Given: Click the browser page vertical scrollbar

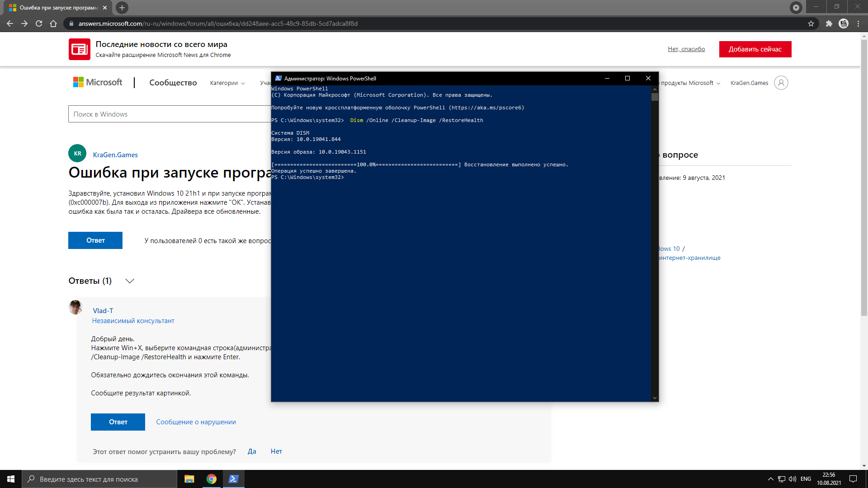Looking at the screenshot, I should pos(864,178).
